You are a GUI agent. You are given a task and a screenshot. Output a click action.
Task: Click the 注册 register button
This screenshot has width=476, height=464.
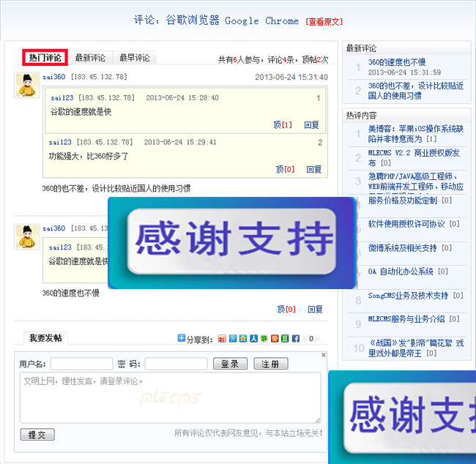point(271,364)
